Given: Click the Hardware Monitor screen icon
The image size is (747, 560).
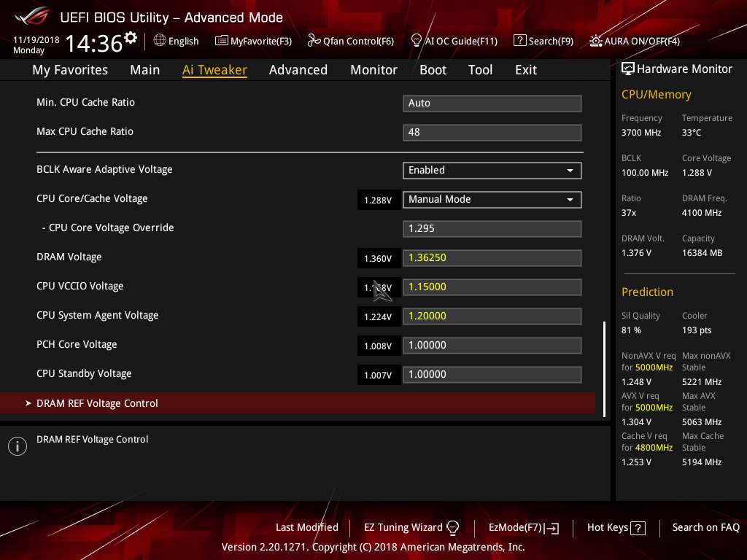Looking at the screenshot, I should [x=627, y=69].
